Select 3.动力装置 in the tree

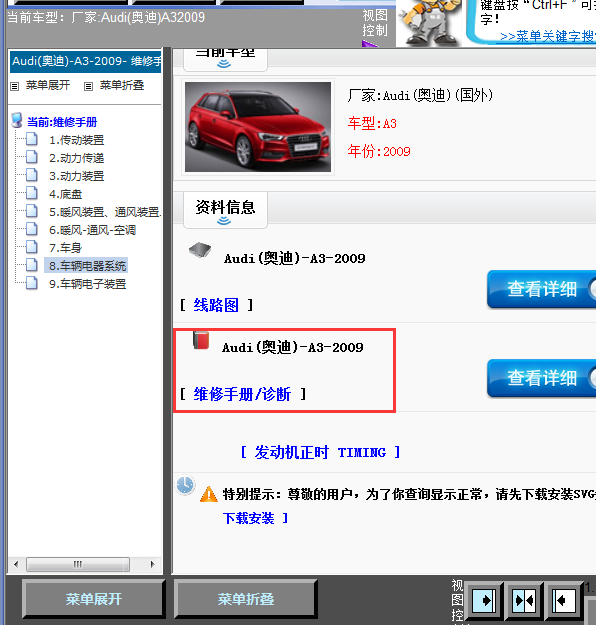(x=77, y=176)
